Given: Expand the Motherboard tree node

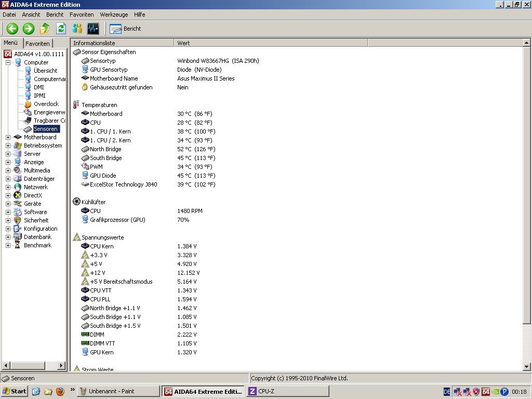Looking at the screenshot, I should pos(8,137).
